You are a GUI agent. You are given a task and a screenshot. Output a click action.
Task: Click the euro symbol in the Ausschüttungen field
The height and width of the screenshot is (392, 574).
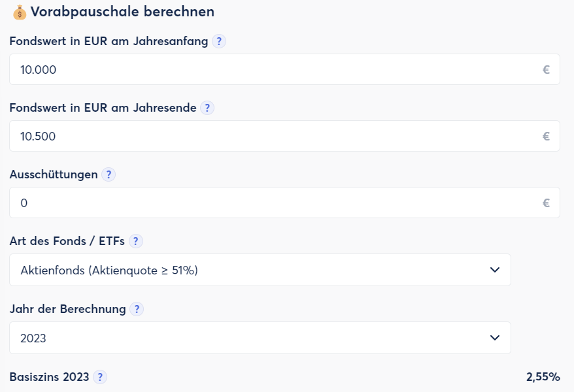pos(546,203)
